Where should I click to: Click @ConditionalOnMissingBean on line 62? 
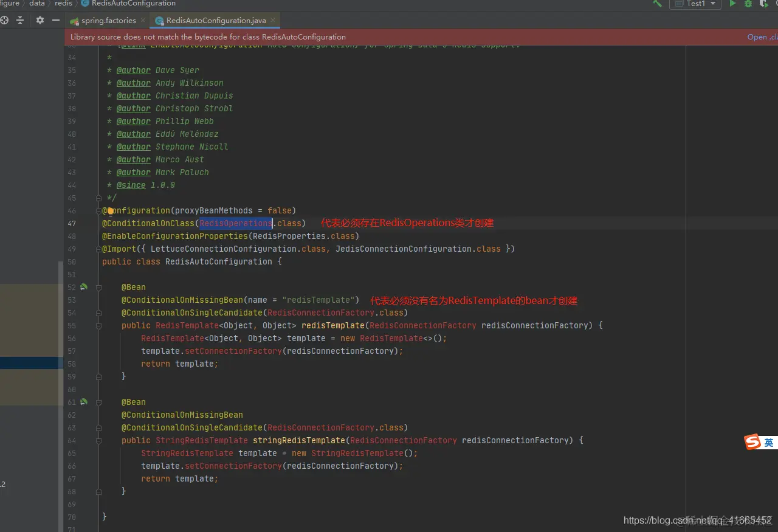click(182, 415)
